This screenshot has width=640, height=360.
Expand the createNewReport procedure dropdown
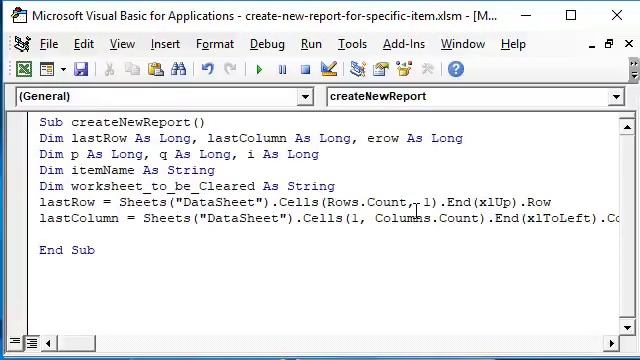[x=616, y=97]
